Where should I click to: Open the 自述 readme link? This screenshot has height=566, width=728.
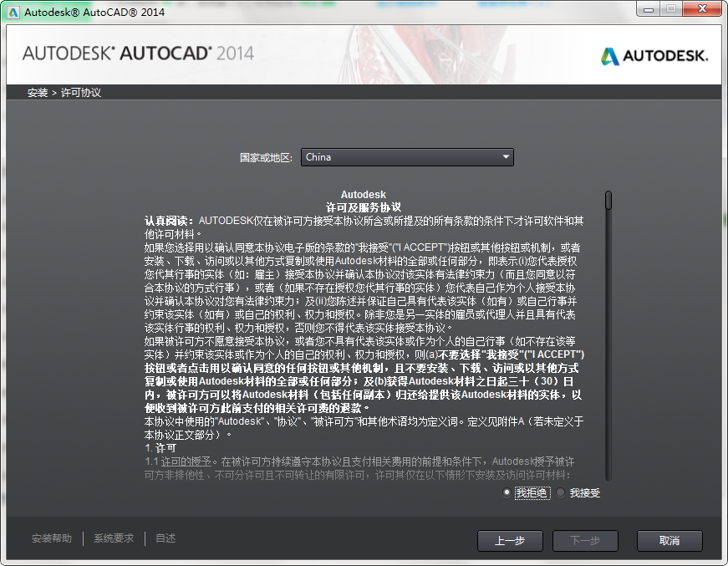[x=164, y=538]
